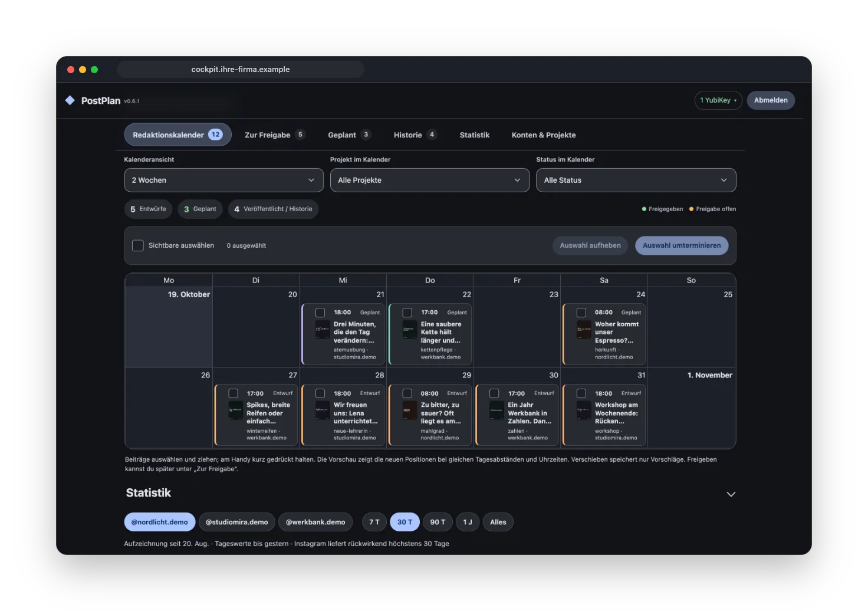The height and width of the screenshot is (611, 868).
Task: Select the @studiomira.demo account chip
Action: pyautogui.click(x=236, y=522)
